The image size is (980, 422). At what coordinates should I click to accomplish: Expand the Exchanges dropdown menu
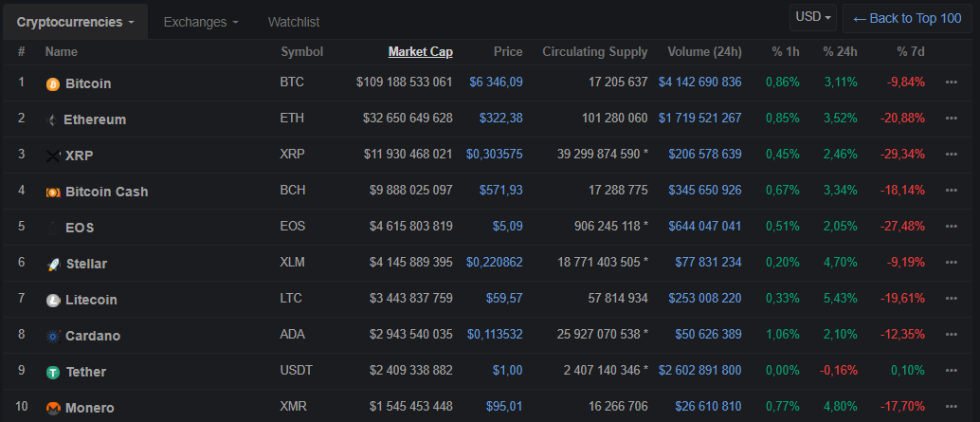click(200, 21)
